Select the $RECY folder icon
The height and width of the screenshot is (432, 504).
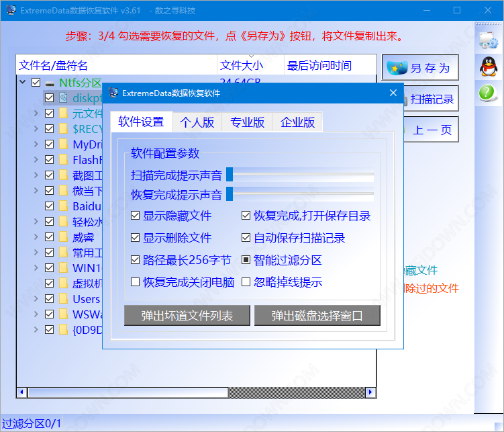pos(63,129)
